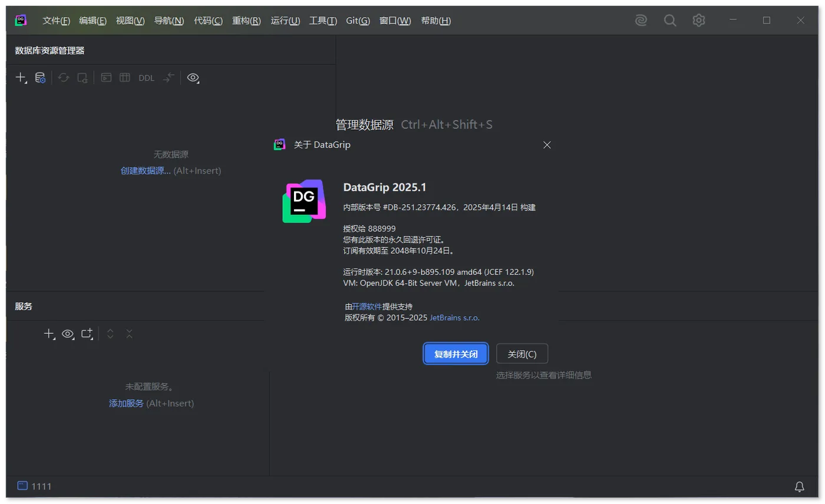Image resolution: width=825 pixels, height=504 pixels.
Task: Click the 1111 terminal icon in status bar
Action: 22,486
